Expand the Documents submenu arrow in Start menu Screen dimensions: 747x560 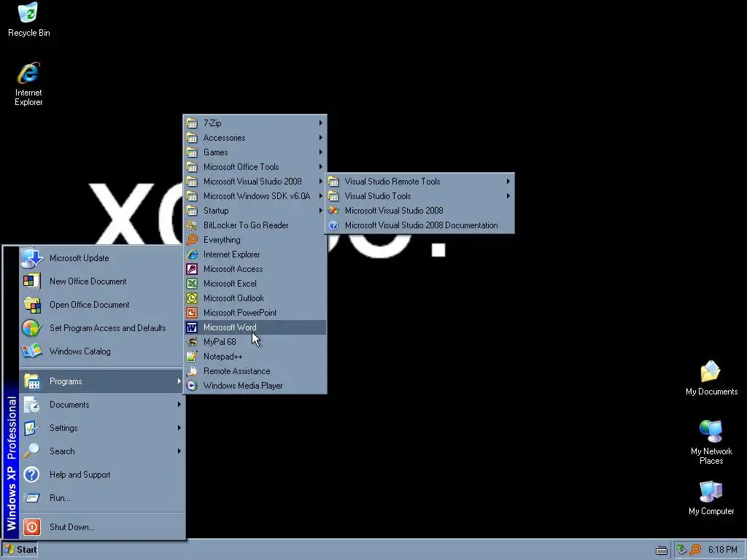click(179, 404)
